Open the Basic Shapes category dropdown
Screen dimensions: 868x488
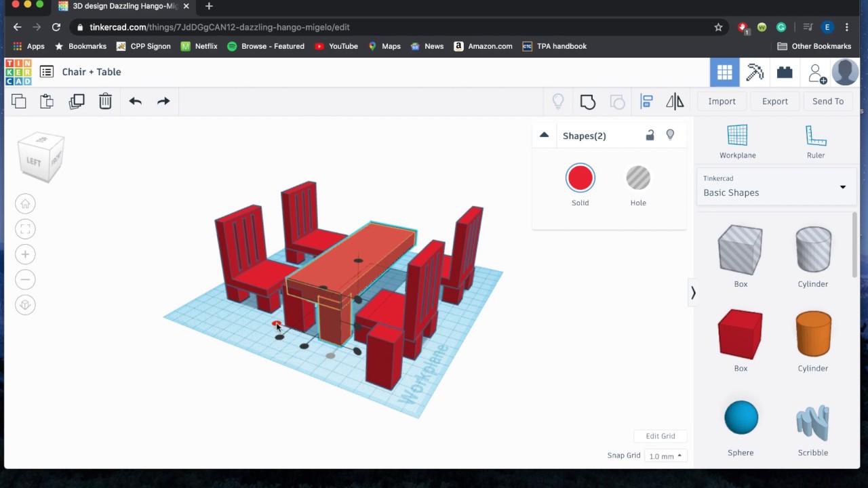click(775, 186)
